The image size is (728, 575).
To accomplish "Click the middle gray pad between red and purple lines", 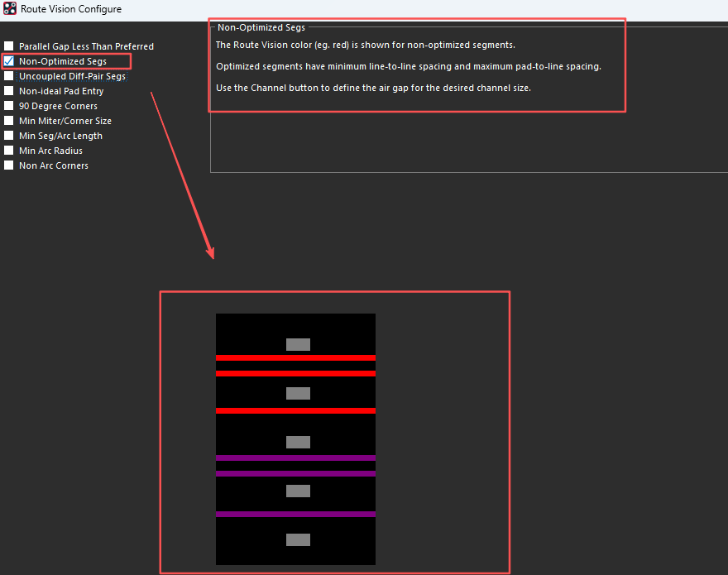I will tap(298, 442).
